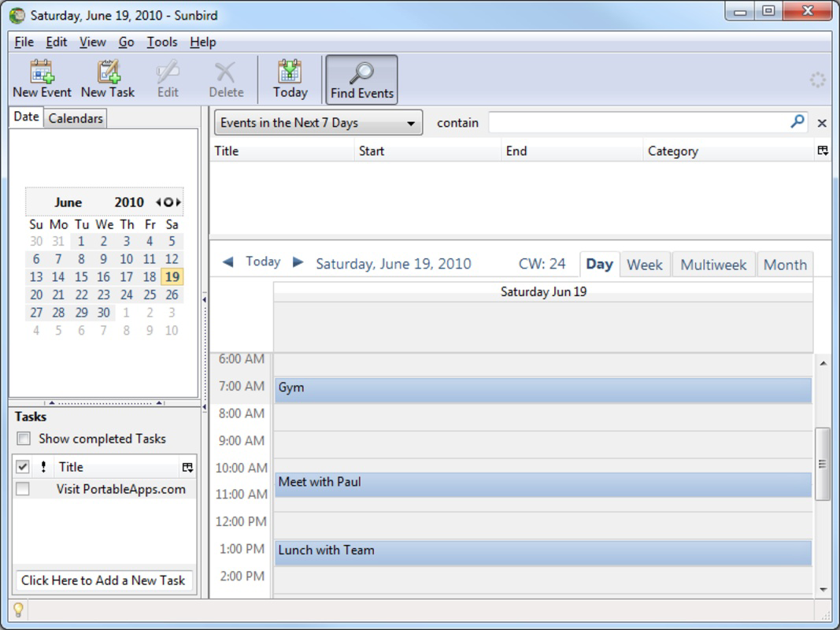Select the Meet with Paul event
This screenshot has height=630, width=840.
click(542, 484)
